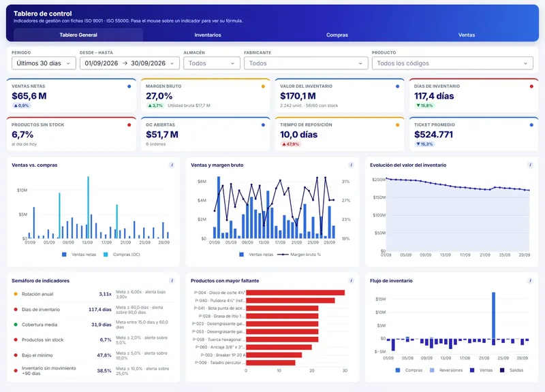Toggle Reversiones series in Flujo de inventario legend
Viewport: 545px width, 392px height.
(446, 370)
